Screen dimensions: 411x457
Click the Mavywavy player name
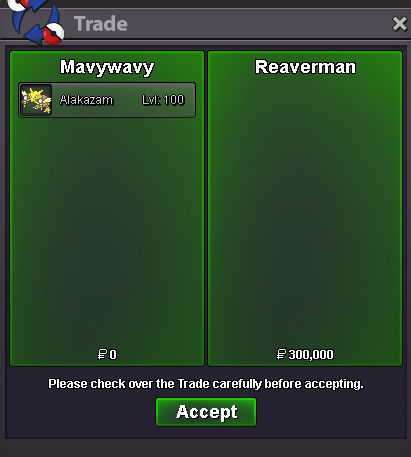107,67
